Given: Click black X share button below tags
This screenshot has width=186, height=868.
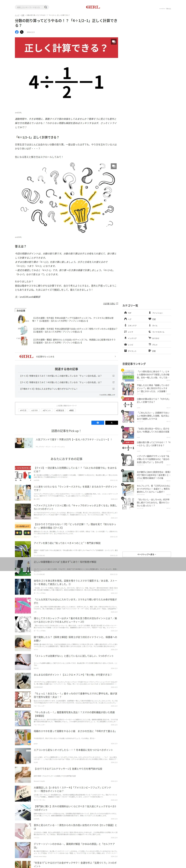Looking at the screenshot, I should point(111,423).
